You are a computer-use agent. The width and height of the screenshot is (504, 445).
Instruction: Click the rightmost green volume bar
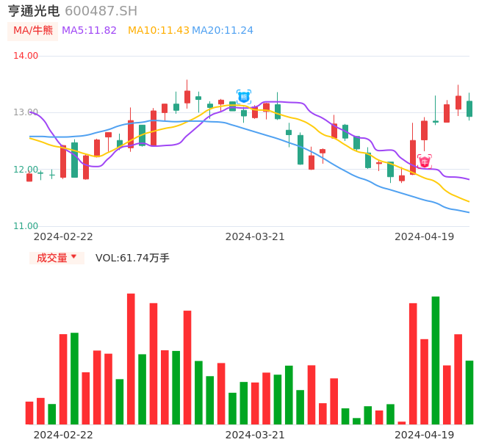(x=469, y=392)
